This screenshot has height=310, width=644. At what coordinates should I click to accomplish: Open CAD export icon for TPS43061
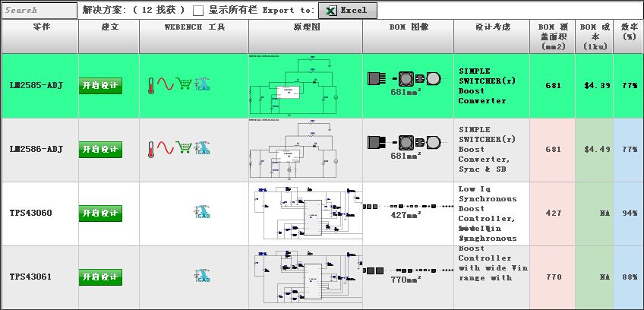pos(202,276)
